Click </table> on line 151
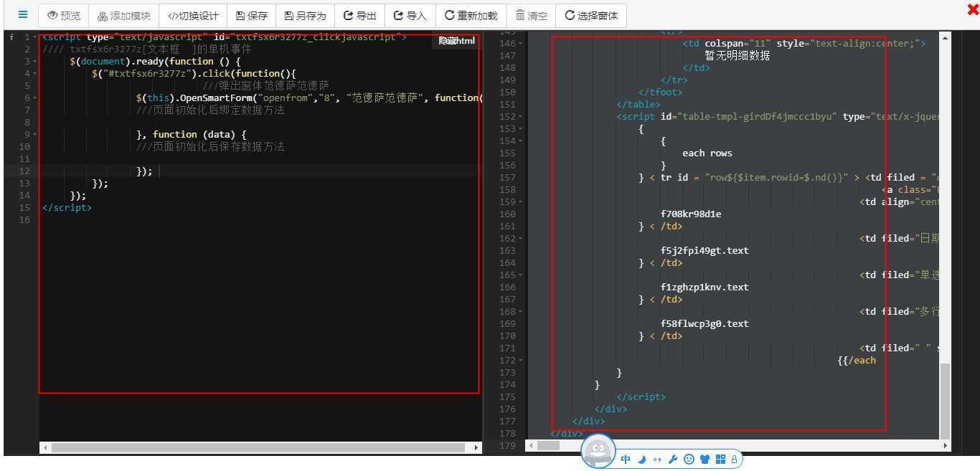Image resolution: width=980 pixels, height=471 pixels. pyautogui.click(x=639, y=105)
